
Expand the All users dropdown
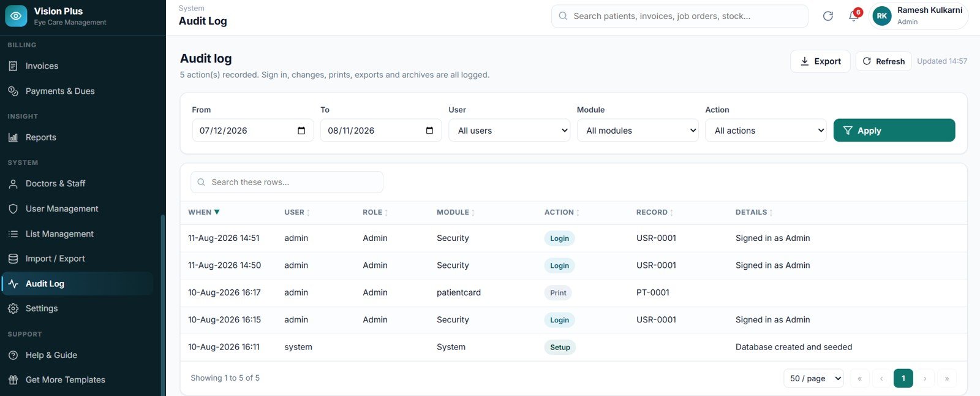click(x=510, y=131)
